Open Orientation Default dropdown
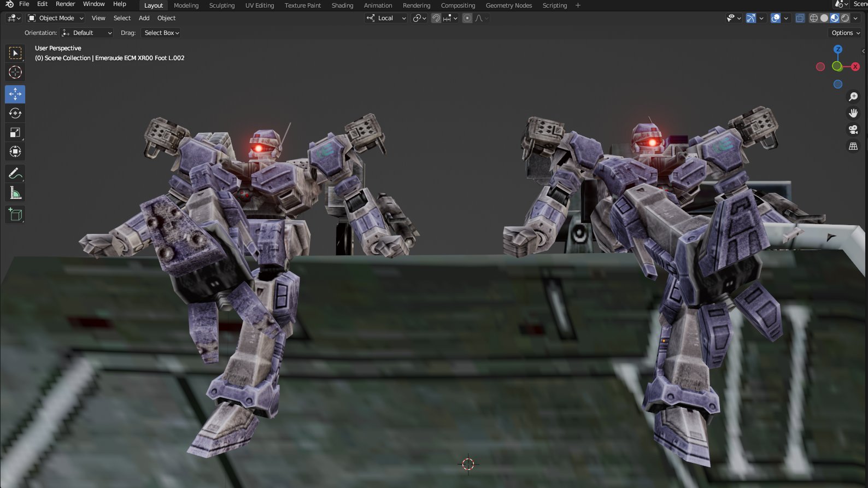 click(87, 33)
